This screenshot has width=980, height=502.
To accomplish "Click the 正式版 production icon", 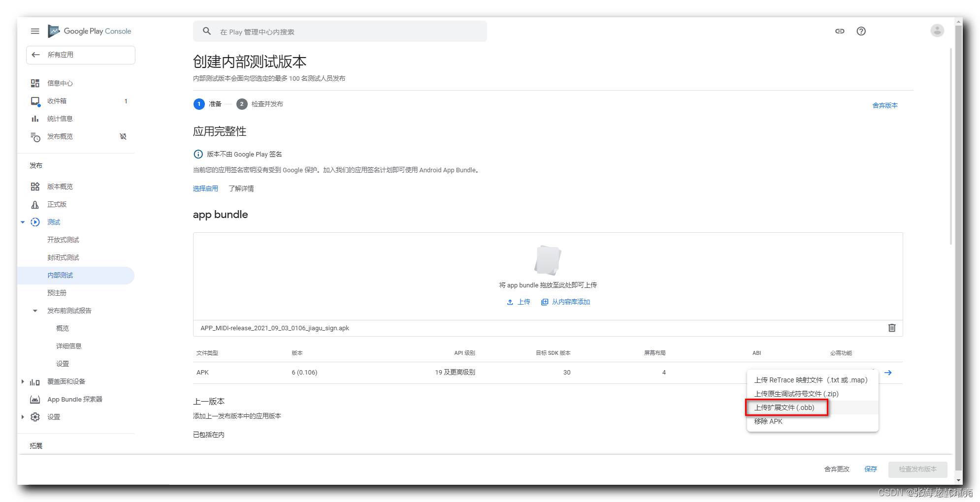I will coord(35,205).
